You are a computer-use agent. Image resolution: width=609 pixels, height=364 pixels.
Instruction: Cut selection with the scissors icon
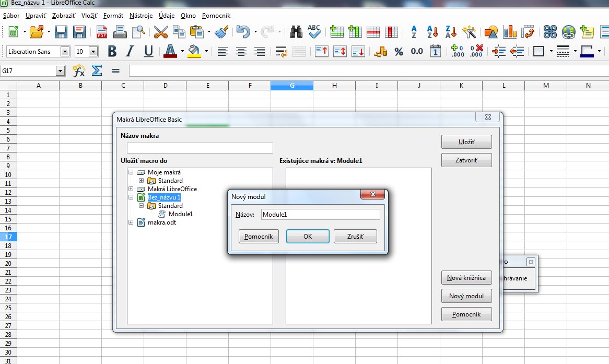[160, 32]
